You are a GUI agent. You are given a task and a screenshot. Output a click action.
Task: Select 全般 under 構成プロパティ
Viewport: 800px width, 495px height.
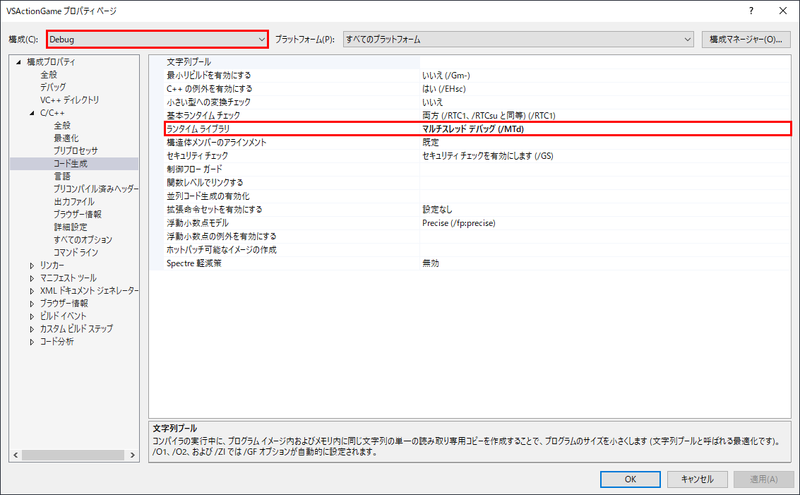(49, 75)
